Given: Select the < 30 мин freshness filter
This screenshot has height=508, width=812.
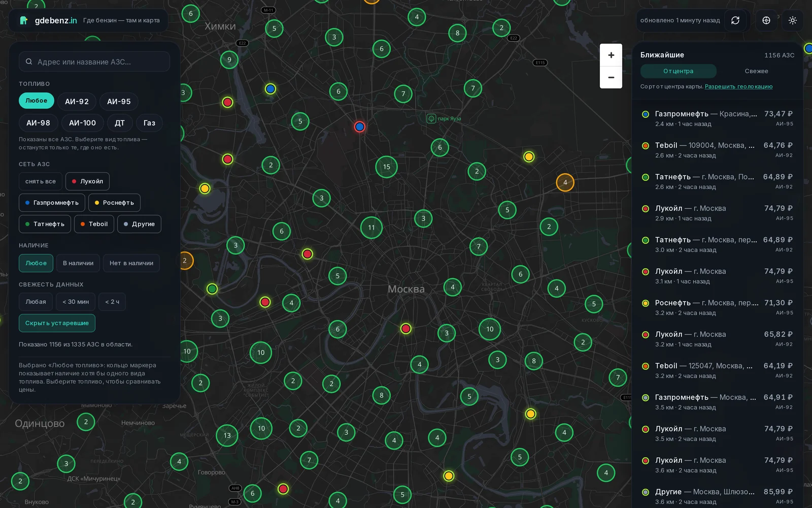Looking at the screenshot, I should 76,302.
